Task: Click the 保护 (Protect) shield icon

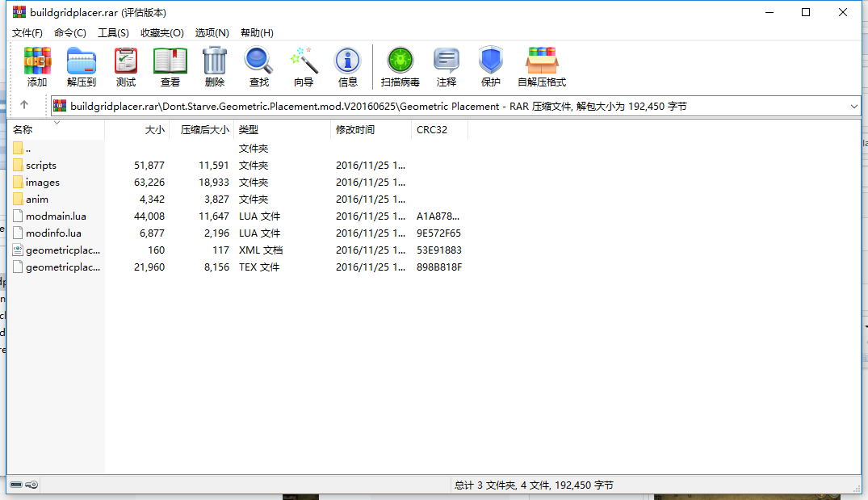Action: tap(490, 60)
